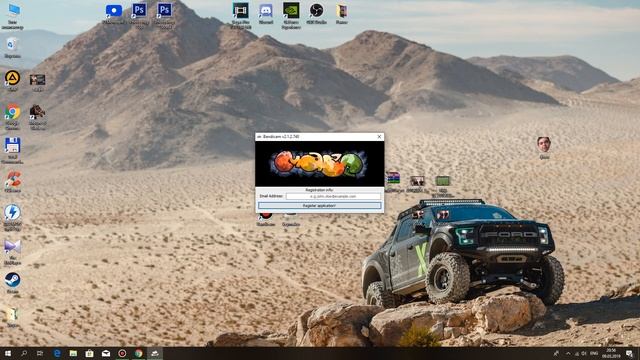This screenshot has height=360, width=640.
Task: Launch Microsoft Edge from the taskbar
Action: 57,353
